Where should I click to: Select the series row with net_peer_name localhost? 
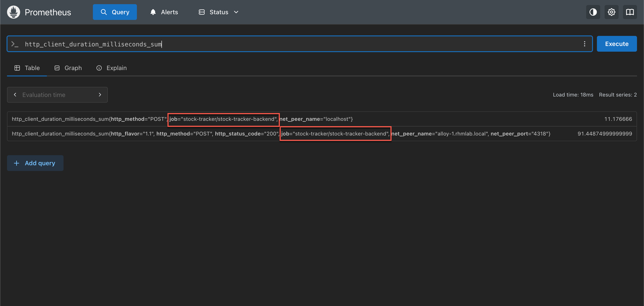[322, 119]
